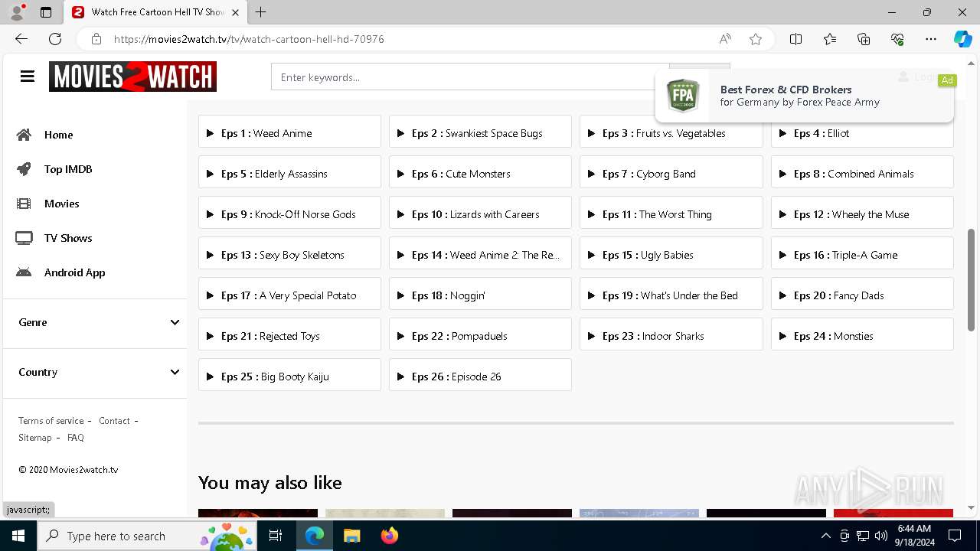Watch Eps 19: What's Under the Bed
Viewport: 980px width, 551px height.
pyautogui.click(x=671, y=295)
